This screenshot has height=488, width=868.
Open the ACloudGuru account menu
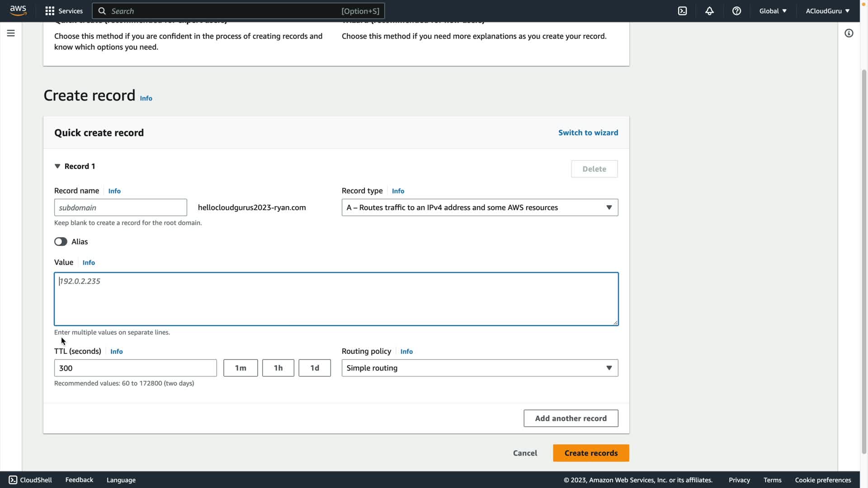[x=827, y=11]
